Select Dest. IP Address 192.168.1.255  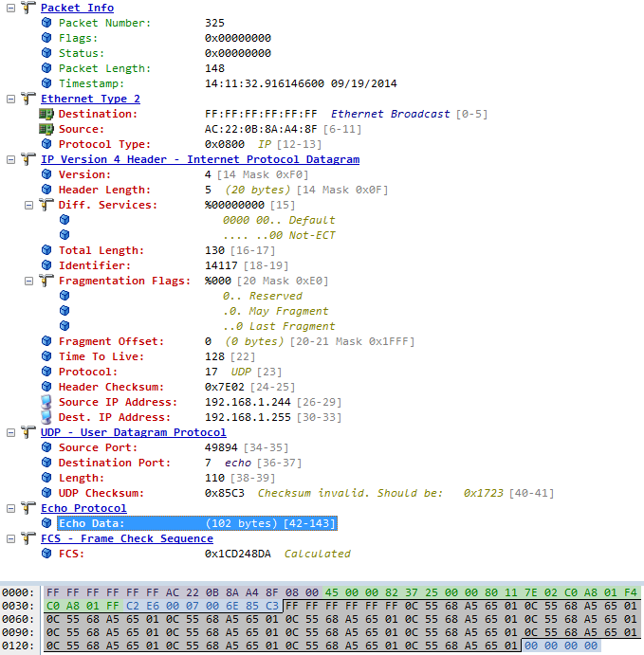[200, 417]
